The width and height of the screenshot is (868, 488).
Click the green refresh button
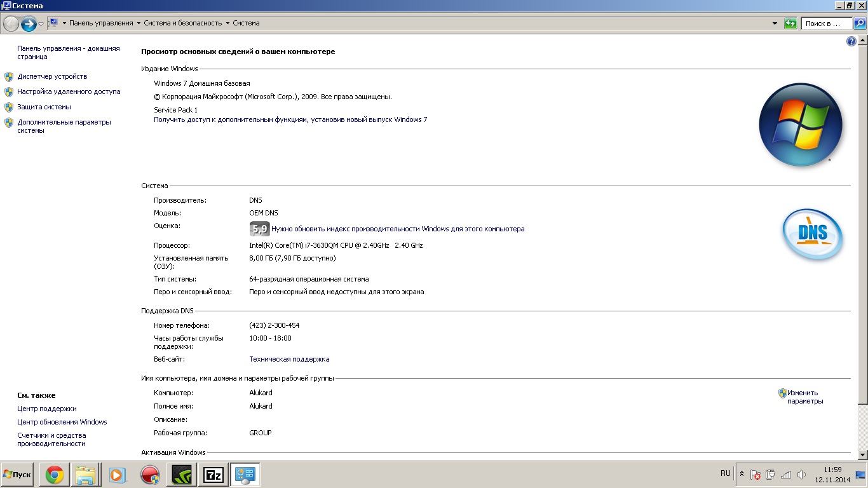pos(790,24)
